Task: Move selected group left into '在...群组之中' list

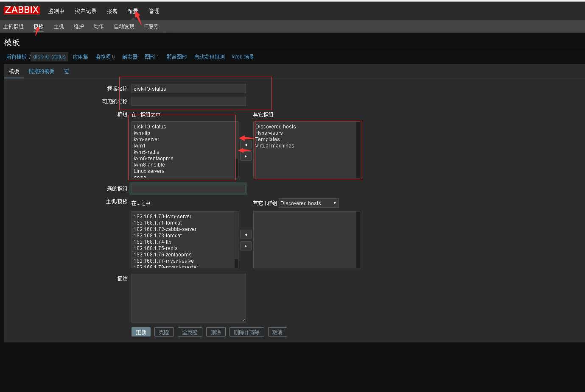Action: (x=246, y=145)
